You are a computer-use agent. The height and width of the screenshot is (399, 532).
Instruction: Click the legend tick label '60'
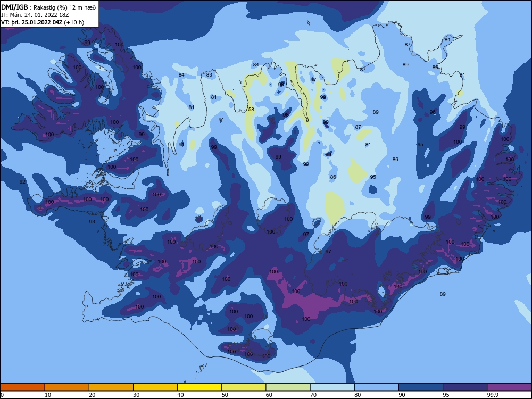pyautogui.click(x=269, y=395)
